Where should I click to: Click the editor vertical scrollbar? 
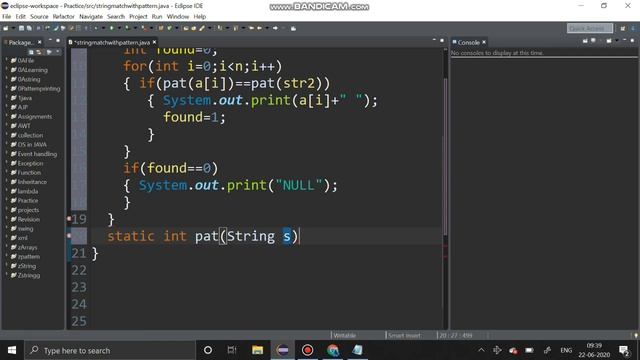click(445, 157)
